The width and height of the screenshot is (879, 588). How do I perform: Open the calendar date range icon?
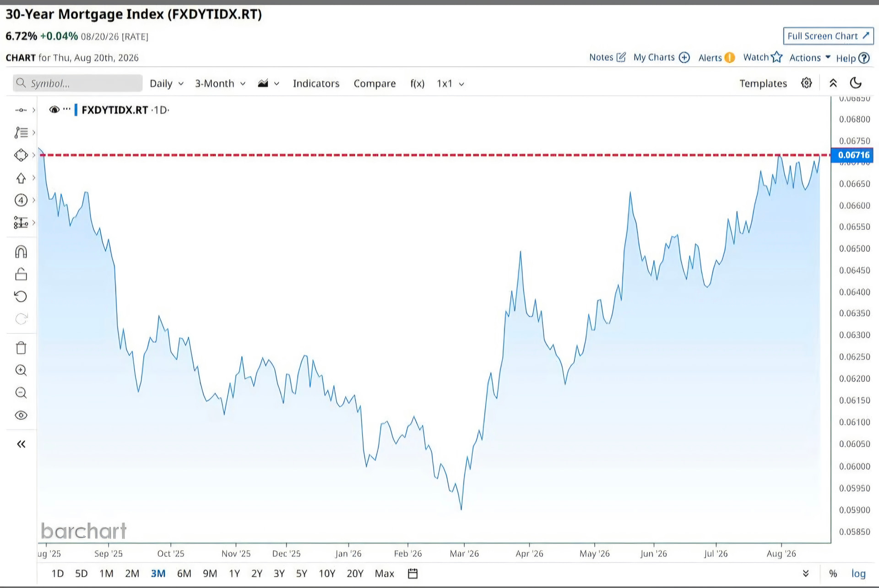tap(413, 573)
